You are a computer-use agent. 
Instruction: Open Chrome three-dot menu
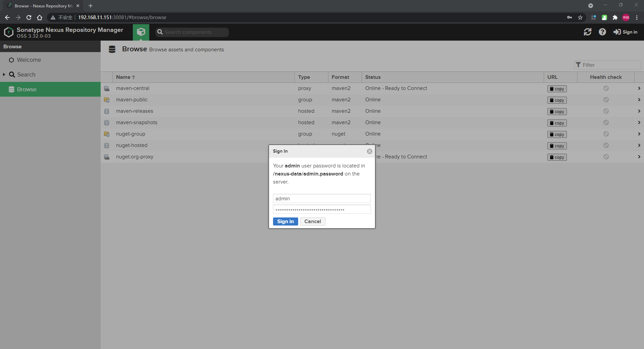pos(637,17)
